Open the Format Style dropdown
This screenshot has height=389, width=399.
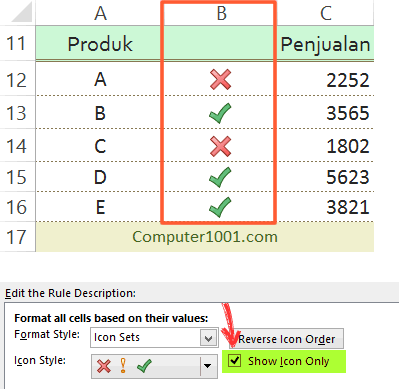[208, 338]
